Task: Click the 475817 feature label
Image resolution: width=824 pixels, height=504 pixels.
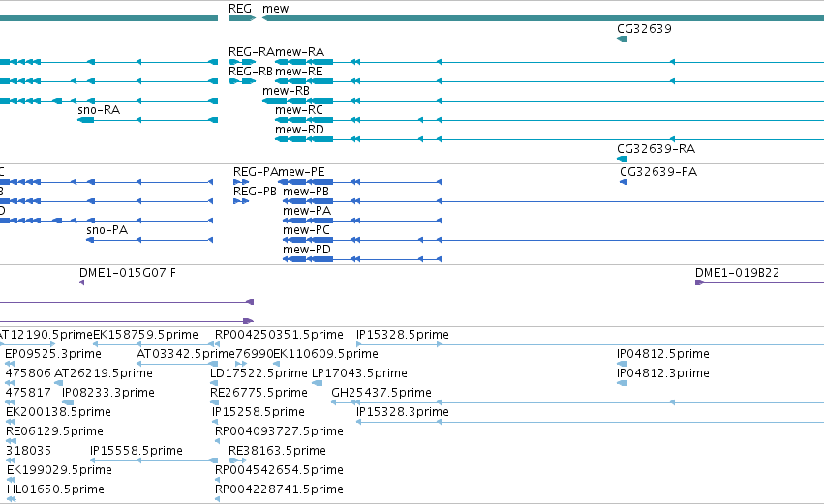Action: pos(28,393)
